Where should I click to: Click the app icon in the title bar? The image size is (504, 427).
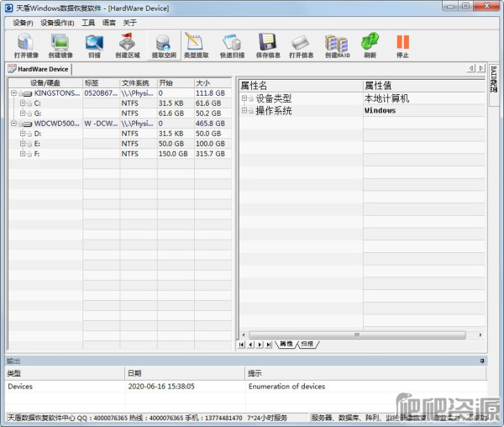coord(9,8)
